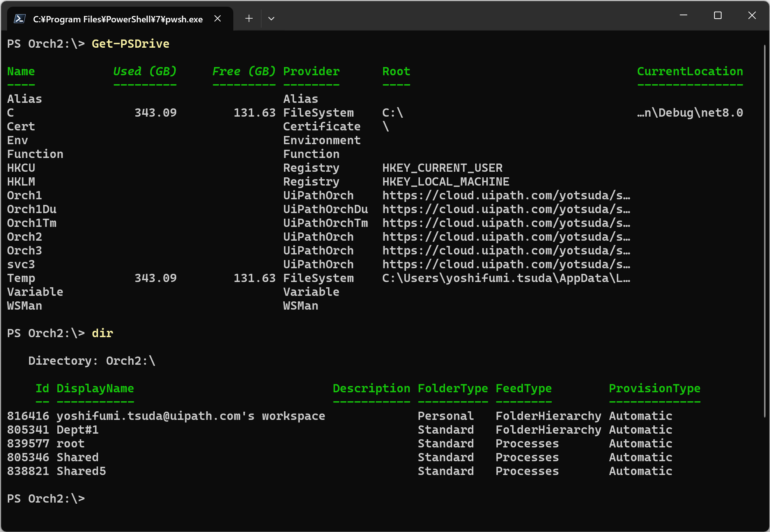Screen dimensions: 770x532
Task: Select the pwsh.exe tab
Action: coord(120,19)
